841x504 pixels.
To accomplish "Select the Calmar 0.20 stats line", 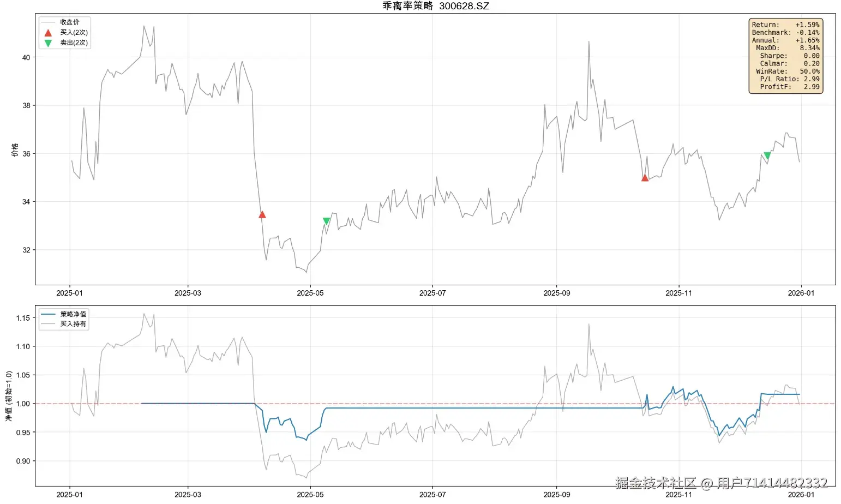I will 790,63.
